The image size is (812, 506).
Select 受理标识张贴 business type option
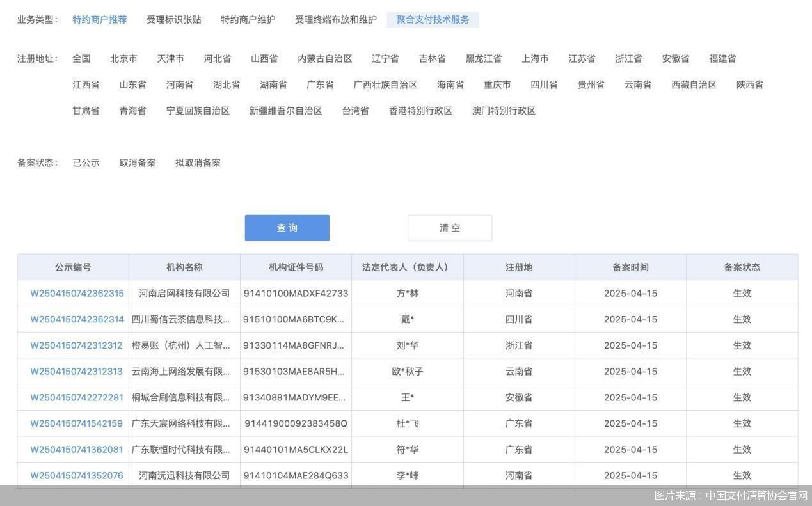tap(173, 20)
